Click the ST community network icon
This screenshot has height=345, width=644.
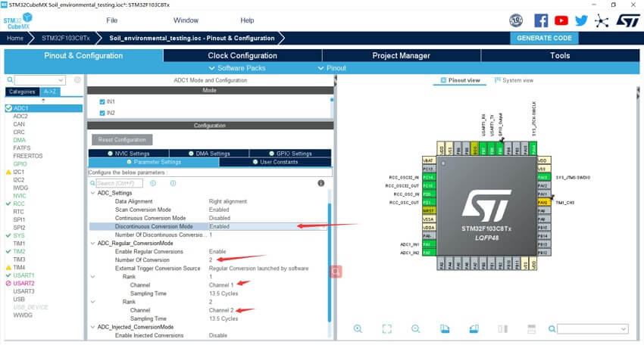point(602,21)
